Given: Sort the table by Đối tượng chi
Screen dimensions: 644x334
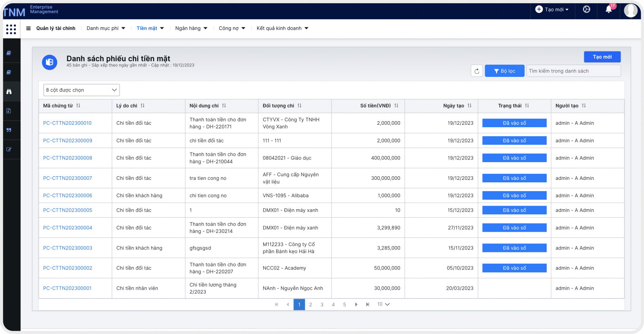Looking at the screenshot, I should [299, 106].
